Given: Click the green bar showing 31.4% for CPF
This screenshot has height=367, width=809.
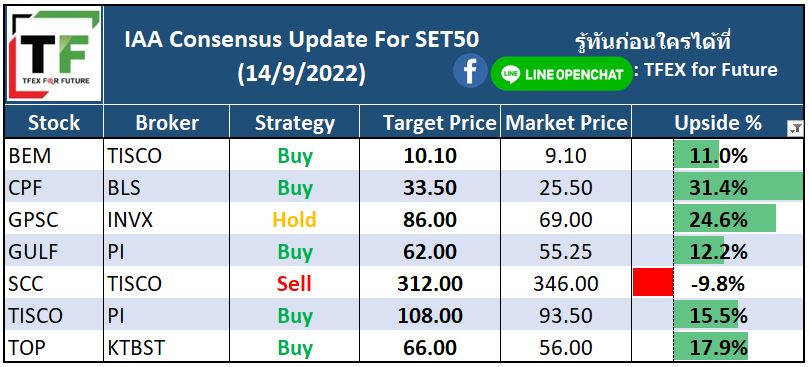Looking at the screenshot, I should click(x=738, y=186).
